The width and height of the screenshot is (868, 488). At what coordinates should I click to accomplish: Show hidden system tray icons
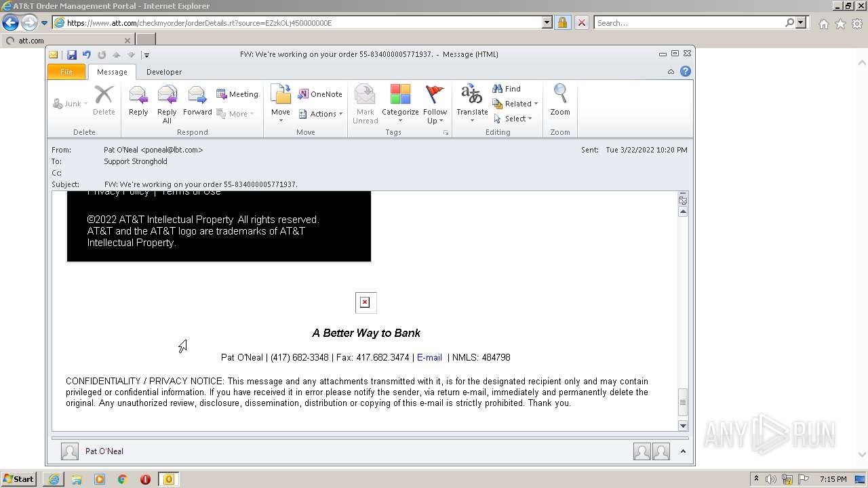[756, 479]
